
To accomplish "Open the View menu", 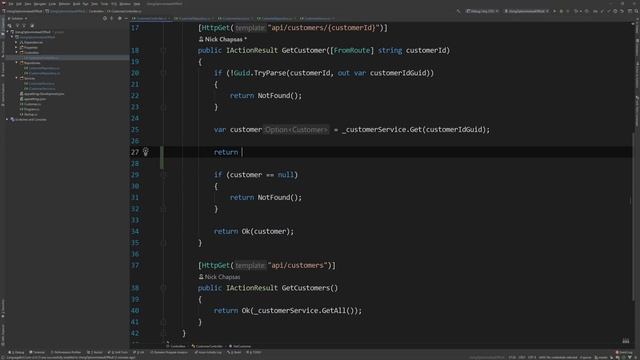I will (x=27, y=4).
